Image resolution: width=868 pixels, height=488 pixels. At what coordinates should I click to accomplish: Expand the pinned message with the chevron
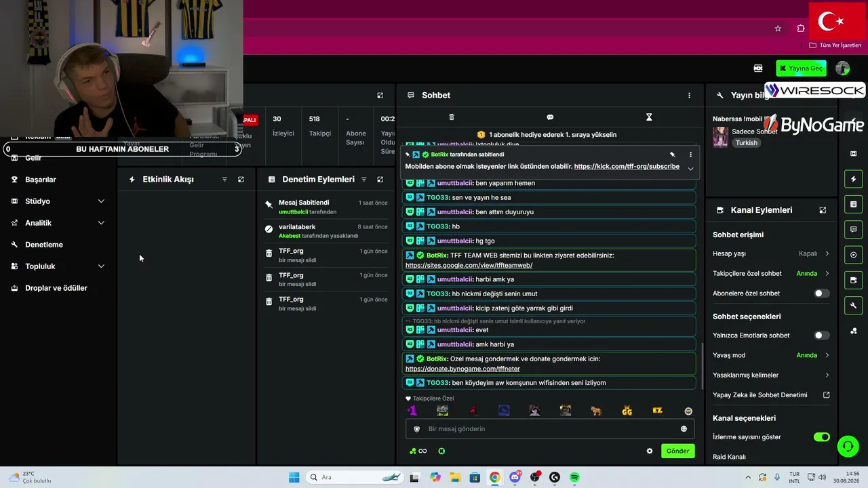690,169
